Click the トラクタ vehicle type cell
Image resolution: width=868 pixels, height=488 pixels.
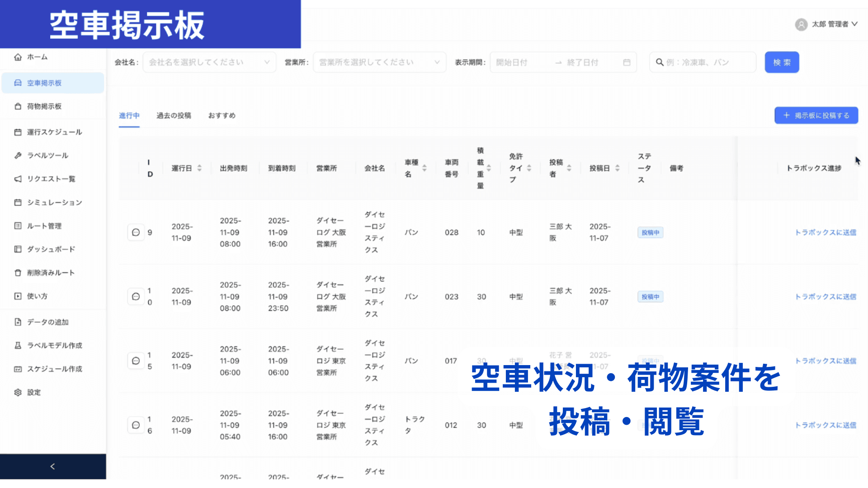point(415,425)
